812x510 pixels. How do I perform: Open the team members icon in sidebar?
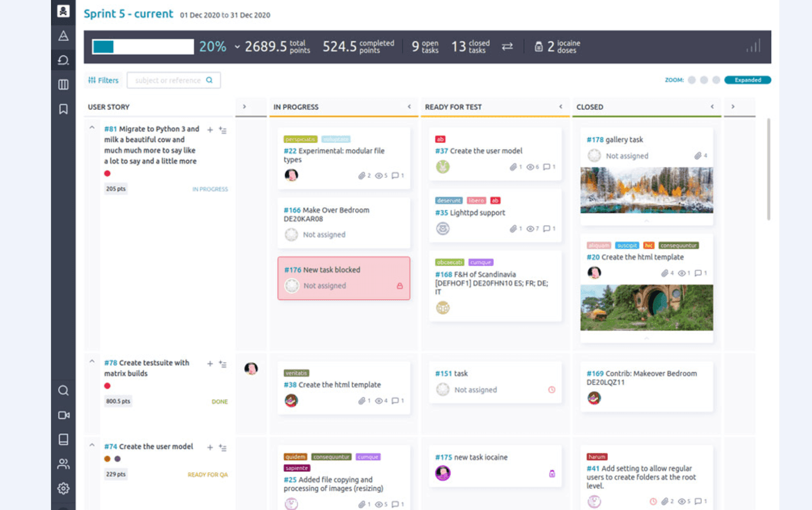pos(63,463)
